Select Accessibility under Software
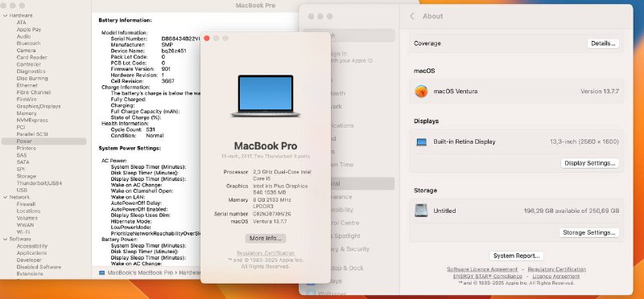 click(32, 246)
